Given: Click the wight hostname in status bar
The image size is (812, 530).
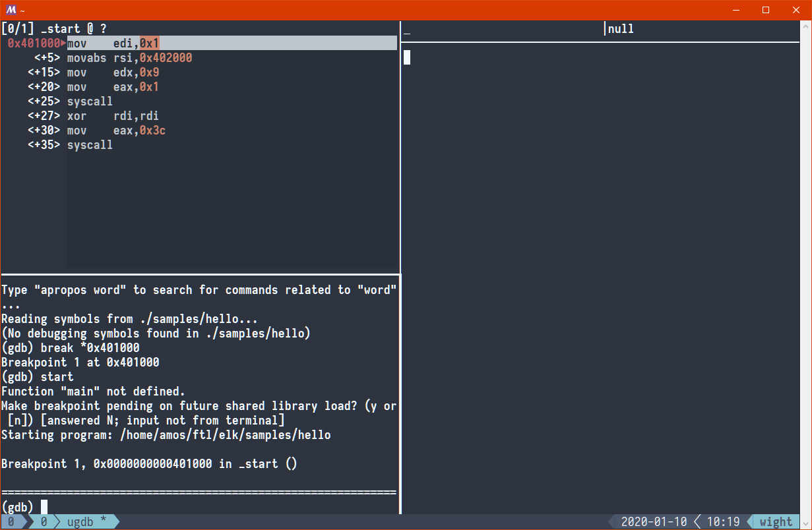Looking at the screenshot, I should (776, 522).
